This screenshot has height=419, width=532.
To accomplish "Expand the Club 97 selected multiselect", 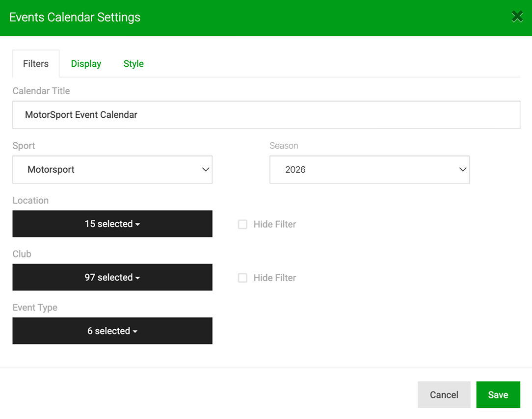I will pyautogui.click(x=112, y=277).
